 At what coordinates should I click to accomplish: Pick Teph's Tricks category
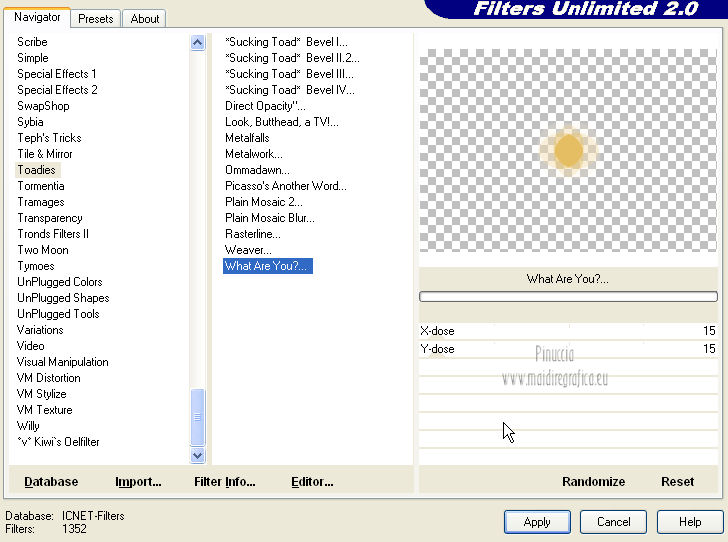point(49,138)
